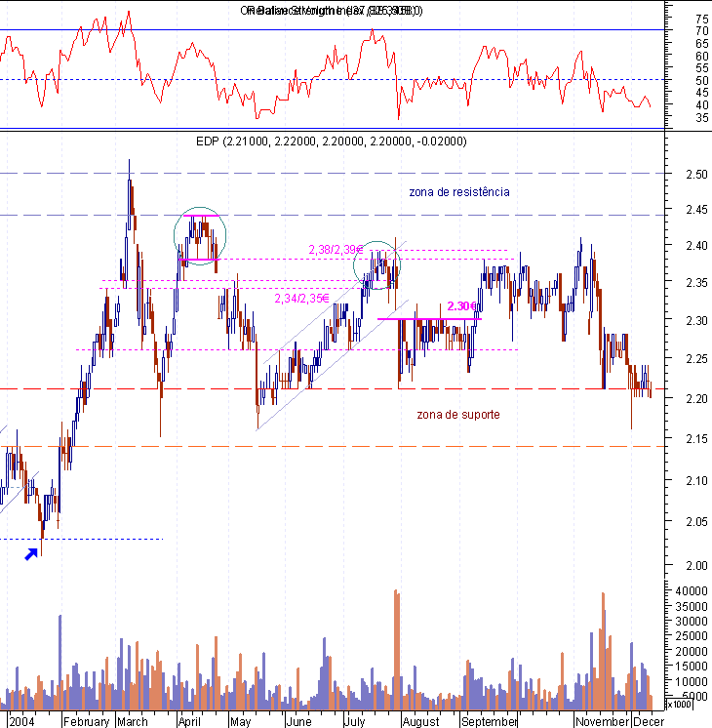
Task: Click the 40000 volume axis value
Action: (x=692, y=591)
